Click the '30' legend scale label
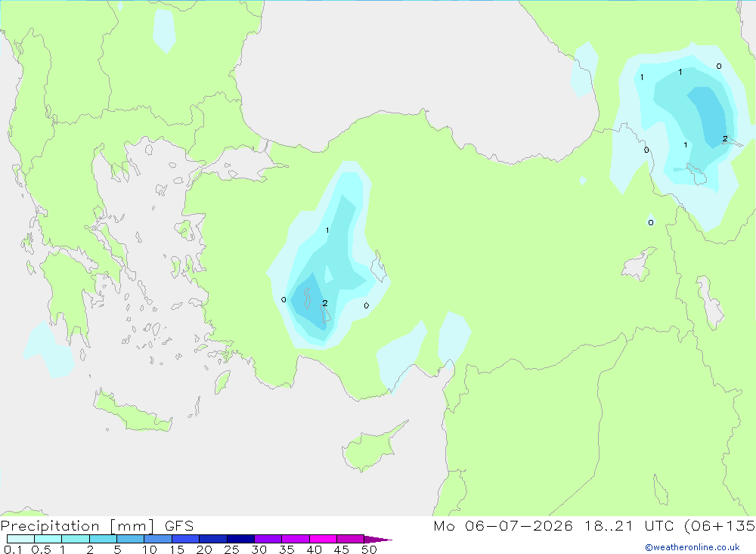 coord(259,549)
